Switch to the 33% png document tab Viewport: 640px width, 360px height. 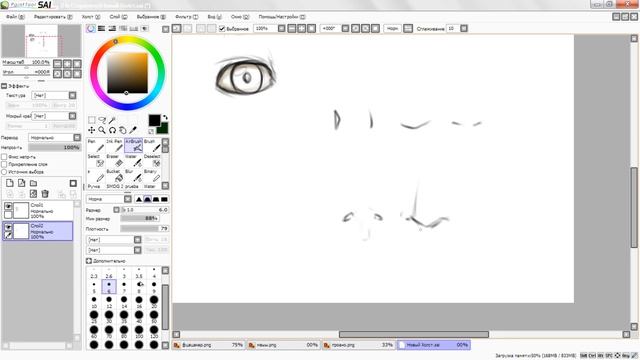click(x=358, y=345)
